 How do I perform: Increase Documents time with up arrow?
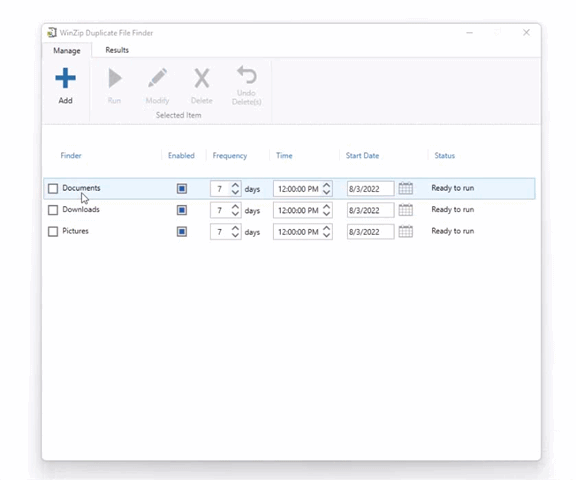(326, 185)
